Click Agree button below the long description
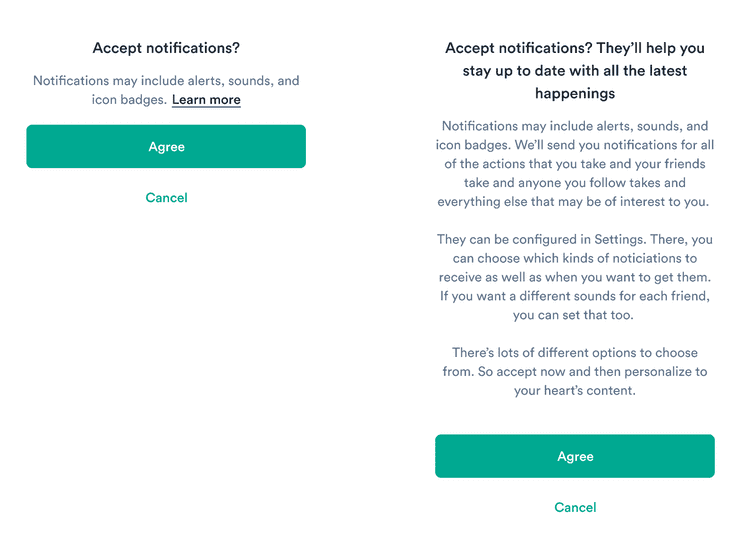This screenshot has height=544, width=745. coord(575,456)
